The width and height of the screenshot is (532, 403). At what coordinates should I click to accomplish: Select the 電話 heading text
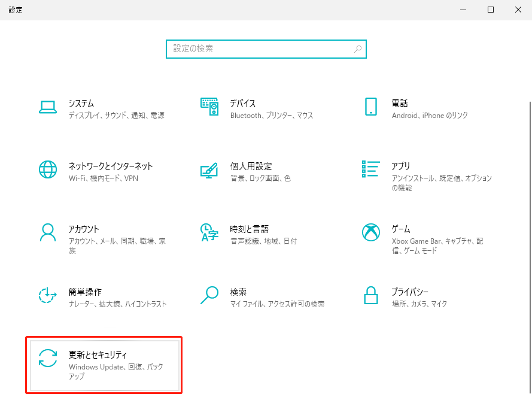click(400, 103)
